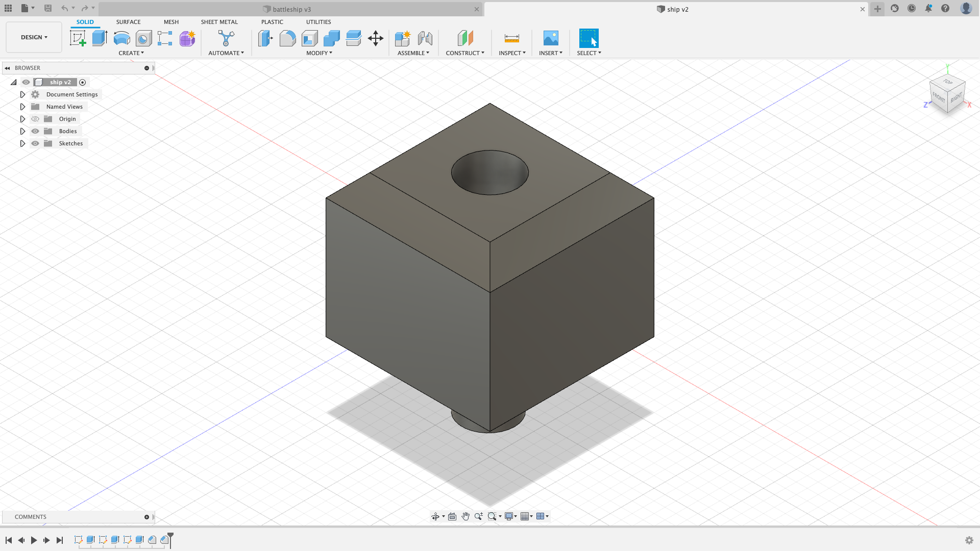Jump to the timeline beginning
Image resolution: width=980 pixels, height=551 pixels.
point(9,540)
